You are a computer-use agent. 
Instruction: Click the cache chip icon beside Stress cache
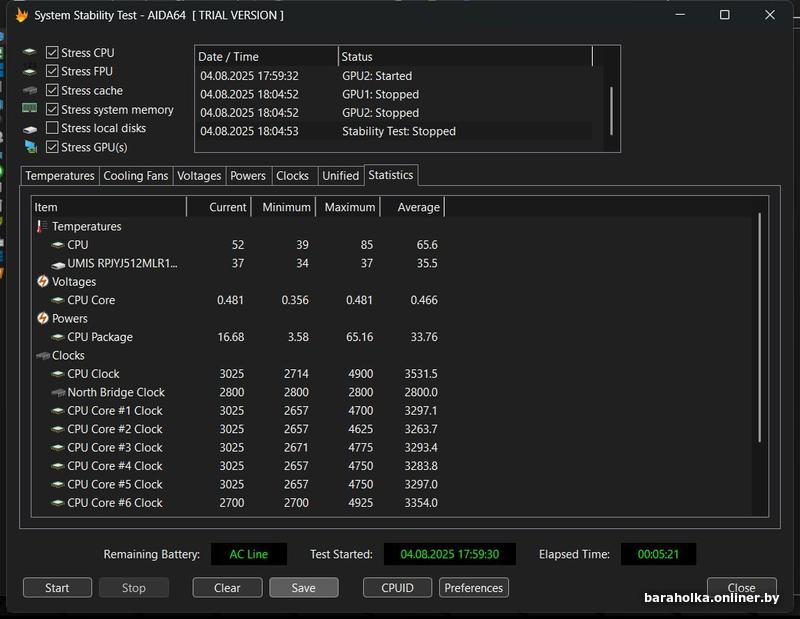tap(30, 90)
